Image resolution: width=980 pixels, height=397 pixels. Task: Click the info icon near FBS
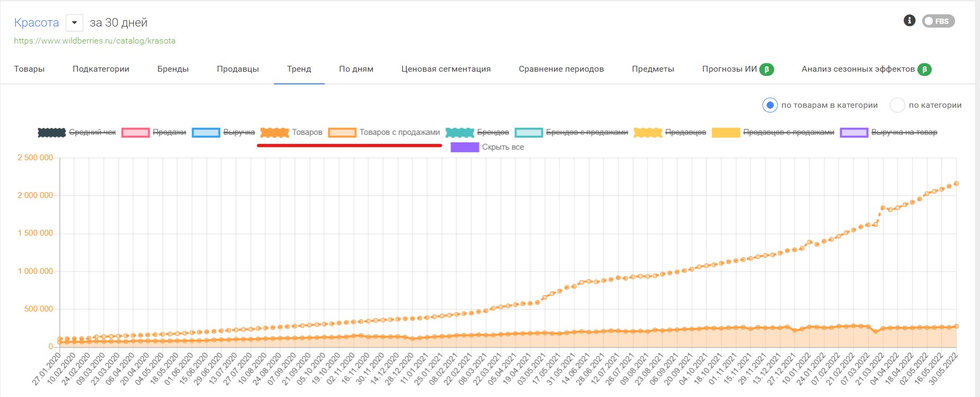(x=909, y=21)
